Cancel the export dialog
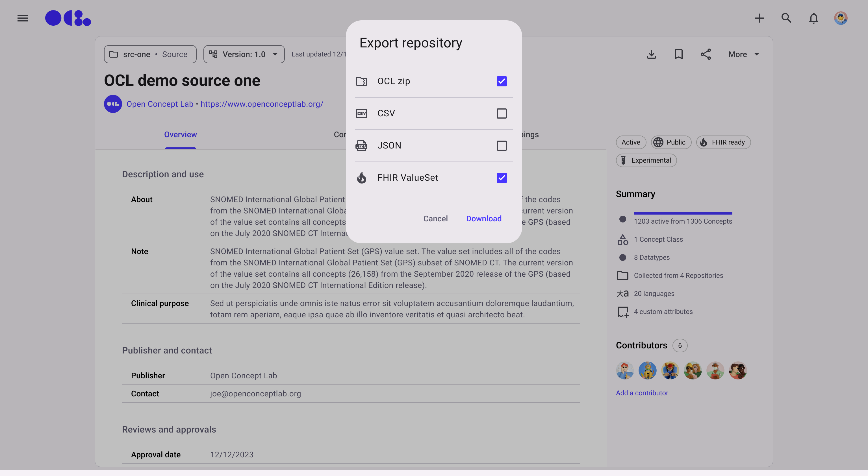Viewport: 868px width, 476px height. click(435, 219)
